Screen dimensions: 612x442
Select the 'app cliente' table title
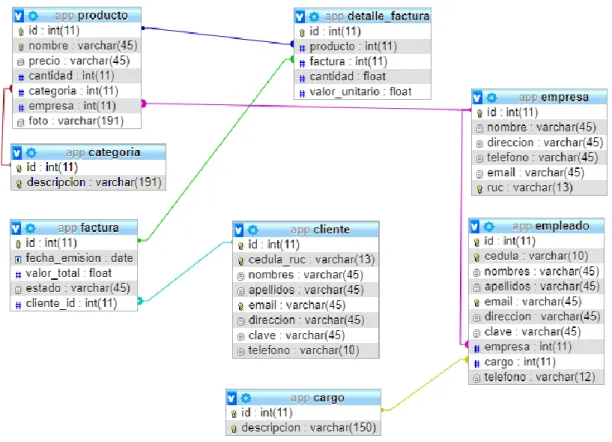click(x=320, y=230)
